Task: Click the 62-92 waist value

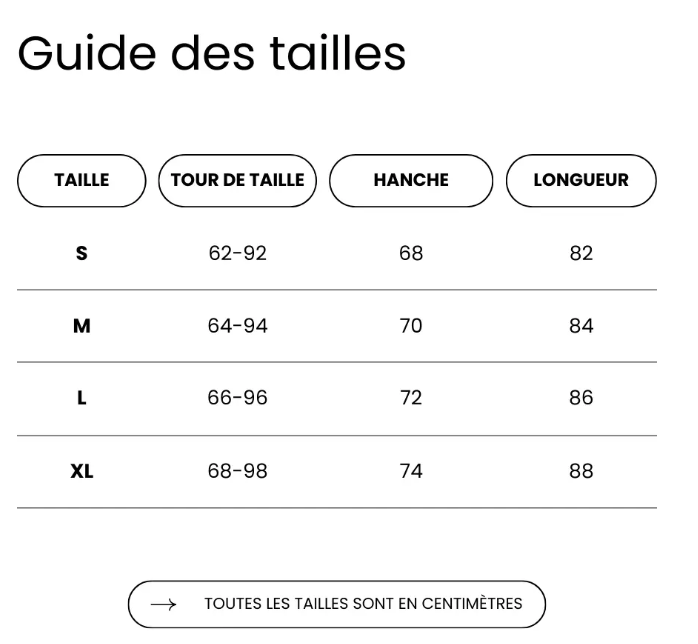Action: 237,254
